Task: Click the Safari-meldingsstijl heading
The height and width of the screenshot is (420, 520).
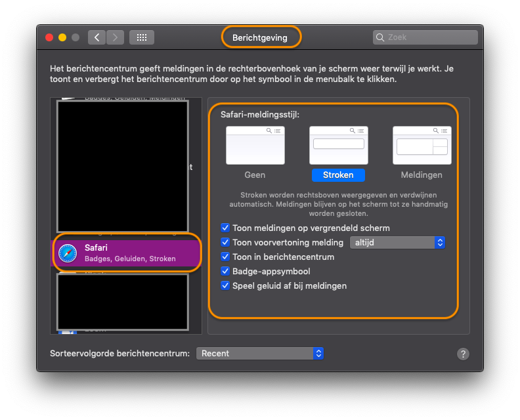Action: [260, 115]
